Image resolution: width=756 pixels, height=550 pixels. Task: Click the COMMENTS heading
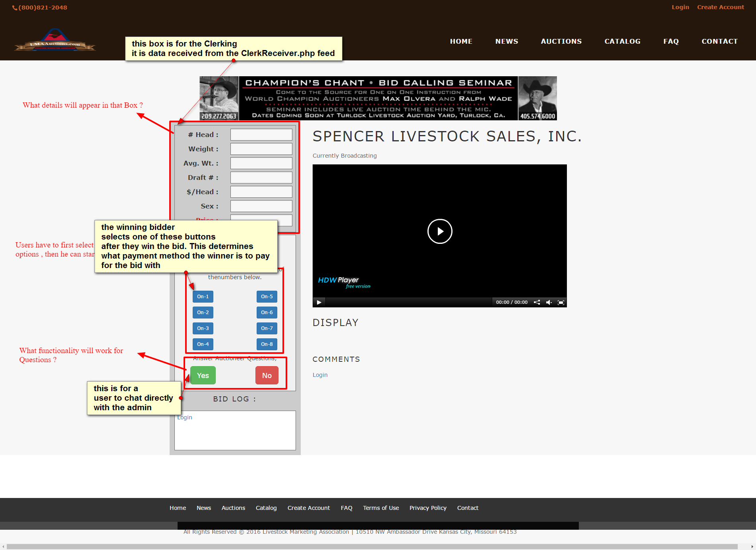click(x=336, y=359)
